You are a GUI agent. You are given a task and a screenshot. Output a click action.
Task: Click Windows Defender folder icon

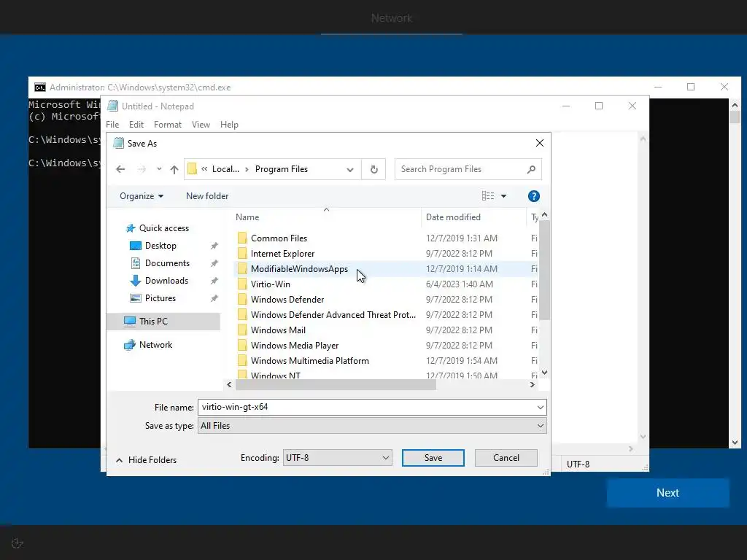(242, 300)
